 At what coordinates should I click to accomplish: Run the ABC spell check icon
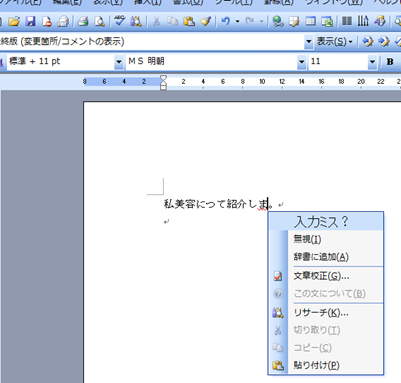tap(119, 21)
